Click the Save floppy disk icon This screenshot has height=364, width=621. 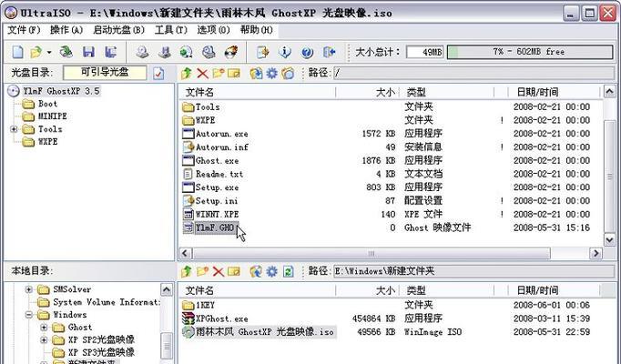(x=88, y=52)
